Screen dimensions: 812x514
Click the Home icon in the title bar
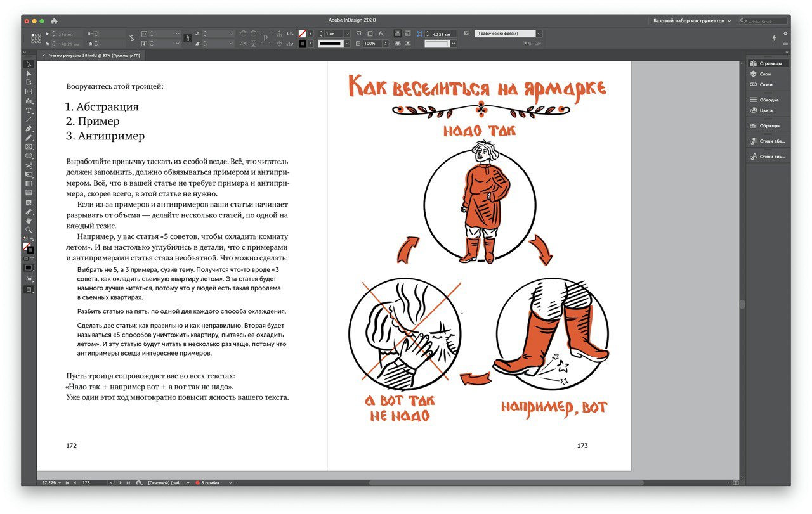coord(54,20)
